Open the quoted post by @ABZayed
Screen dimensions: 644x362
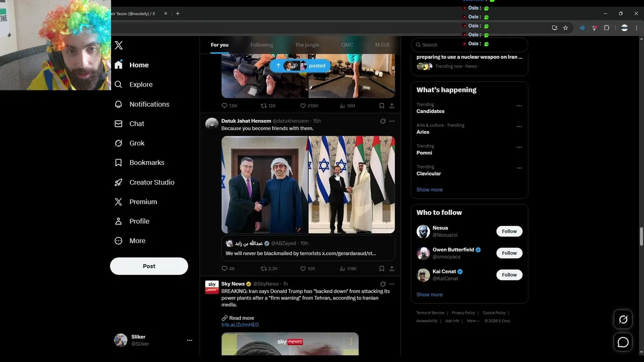pyautogui.click(x=308, y=248)
